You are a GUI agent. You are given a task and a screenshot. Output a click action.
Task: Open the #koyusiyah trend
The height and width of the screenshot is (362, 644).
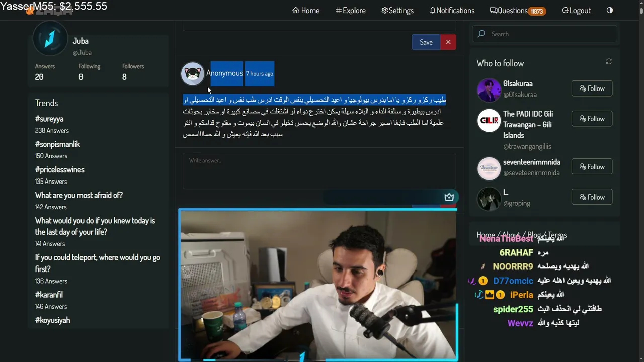52,320
